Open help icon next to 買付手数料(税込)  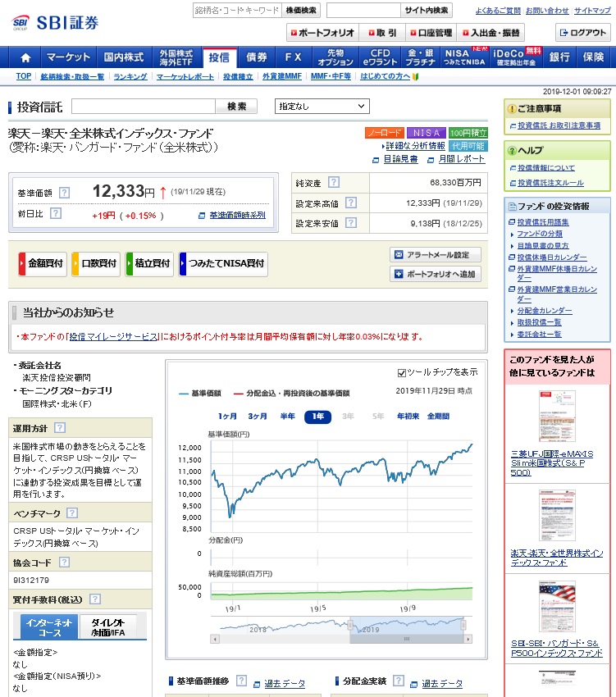(95, 599)
